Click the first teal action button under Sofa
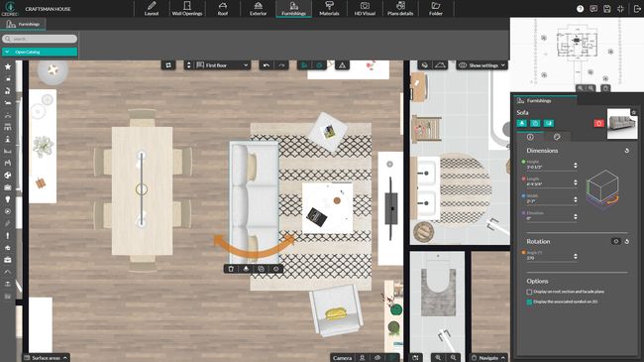The height and width of the screenshot is (362, 644). pos(521,123)
